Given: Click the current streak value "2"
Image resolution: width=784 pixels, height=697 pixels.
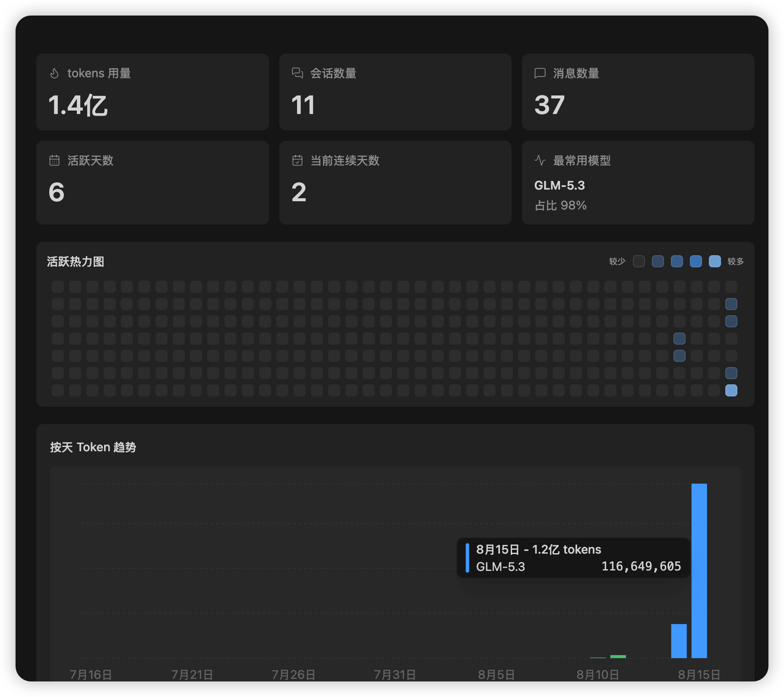Looking at the screenshot, I should coord(299,192).
